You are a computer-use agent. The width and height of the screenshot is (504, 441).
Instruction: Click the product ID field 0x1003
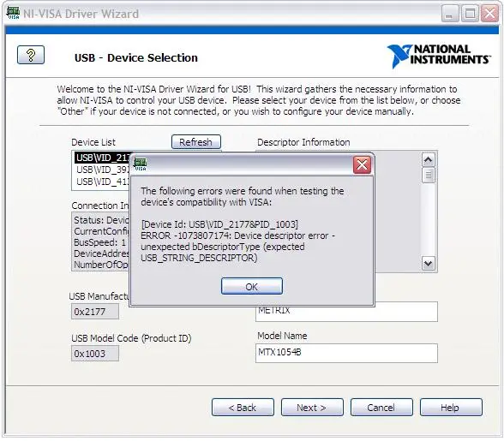[95, 354]
